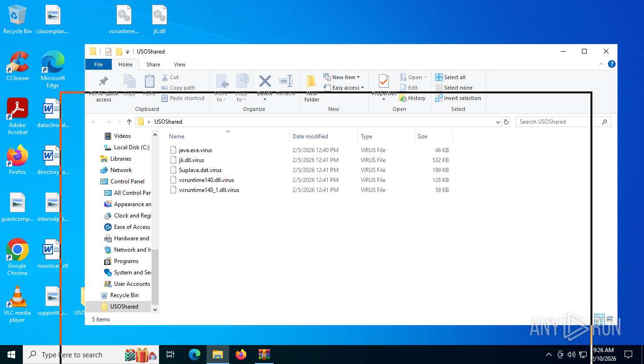Image resolution: width=644 pixels, height=364 pixels.
Task: Click the Rename icon in Organize group
Action: click(x=286, y=81)
